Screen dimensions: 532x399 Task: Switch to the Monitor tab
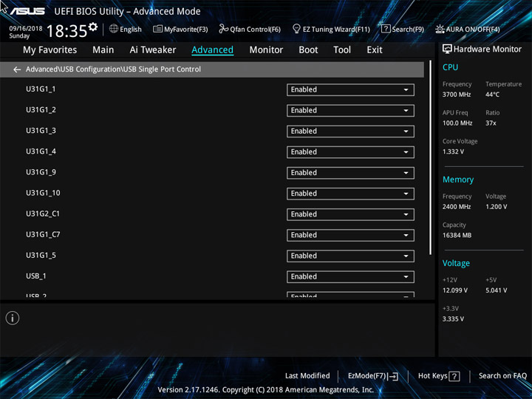pos(266,50)
